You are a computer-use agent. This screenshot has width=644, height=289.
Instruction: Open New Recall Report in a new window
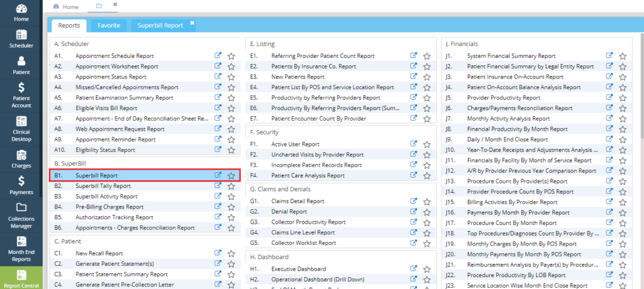click(218, 253)
